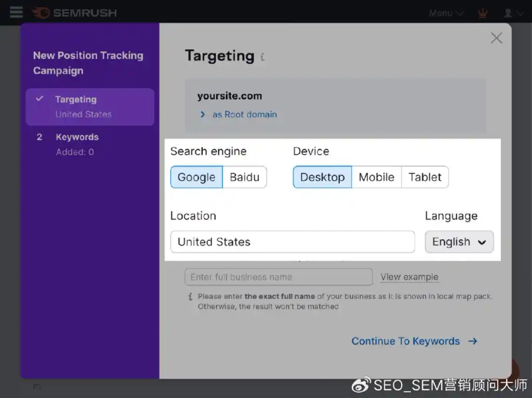Image resolution: width=532 pixels, height=398 pixels.
Task: Expand the 'as Root domain' chevron
Action: pos(203,114)
